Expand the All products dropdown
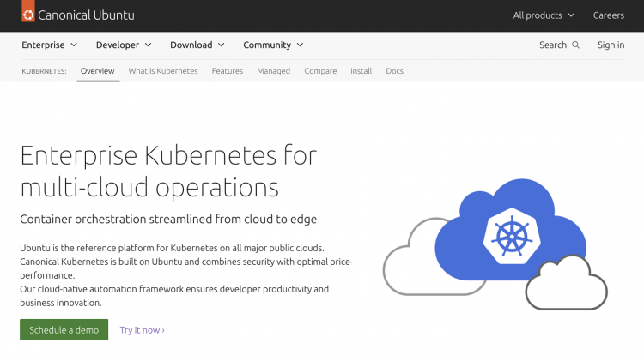This screenshot has height=361, width=644. [x=544, y=15]
